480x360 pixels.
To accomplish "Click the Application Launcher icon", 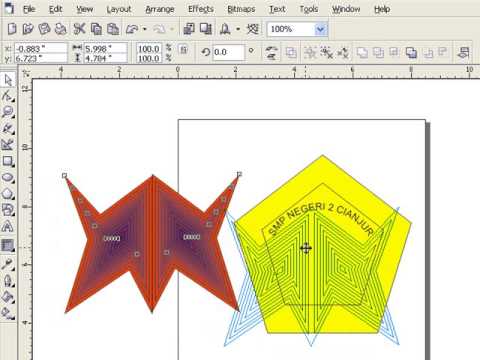I will pos(225,29).
